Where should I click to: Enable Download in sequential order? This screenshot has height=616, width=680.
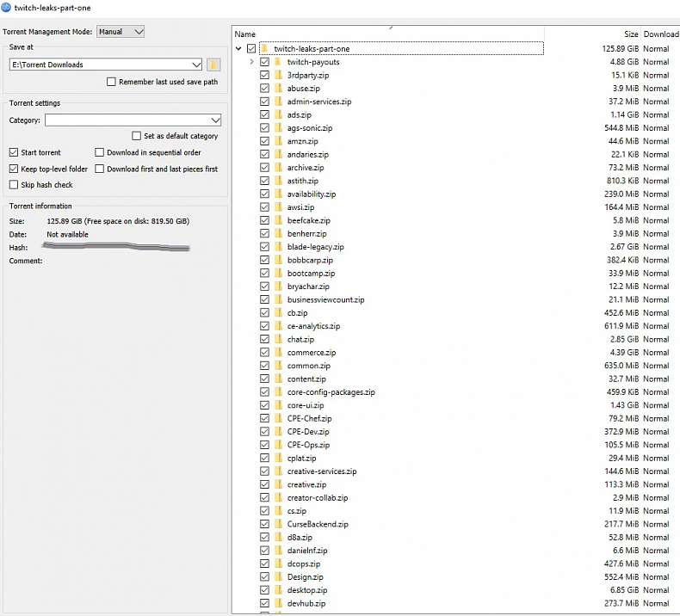point(99,152)
